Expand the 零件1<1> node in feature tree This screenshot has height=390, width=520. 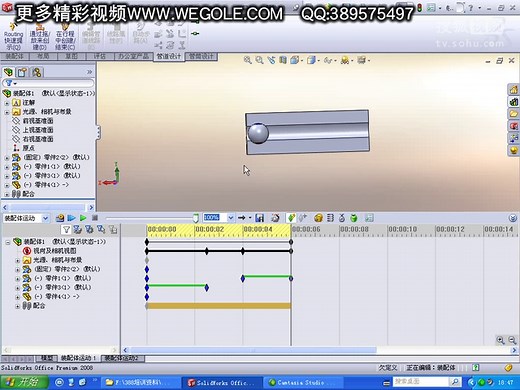[x=7, y=167]
